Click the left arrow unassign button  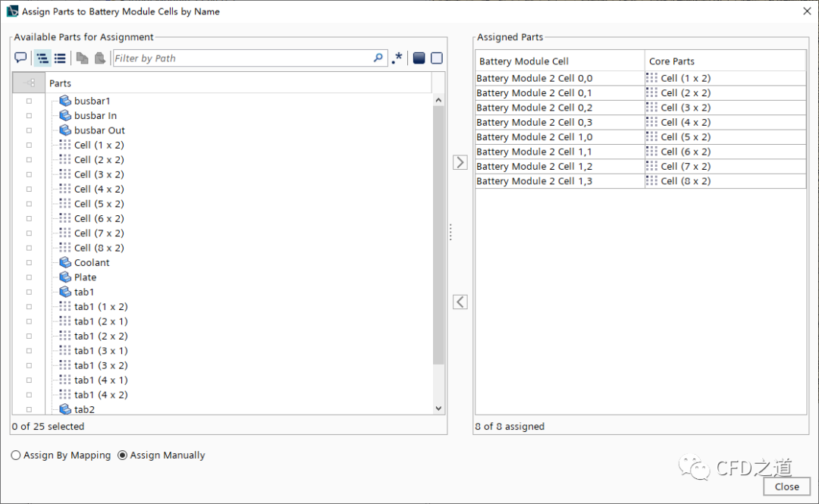460,302
